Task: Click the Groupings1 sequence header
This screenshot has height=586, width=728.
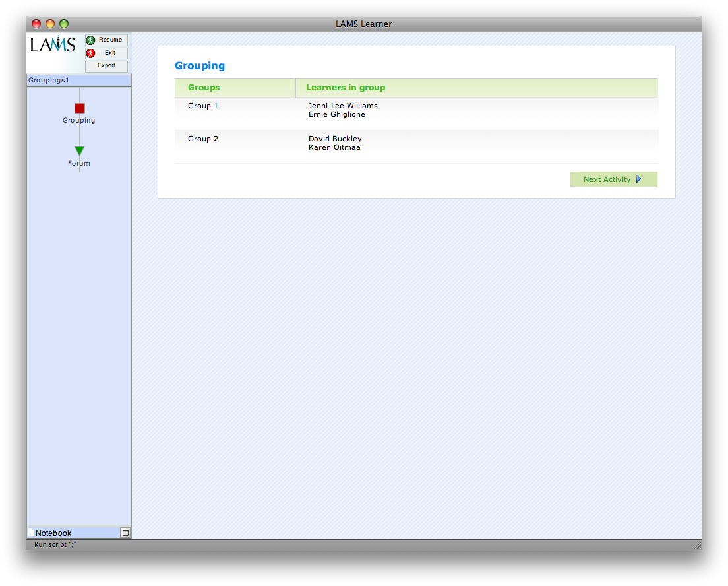Action: point(49,80)
